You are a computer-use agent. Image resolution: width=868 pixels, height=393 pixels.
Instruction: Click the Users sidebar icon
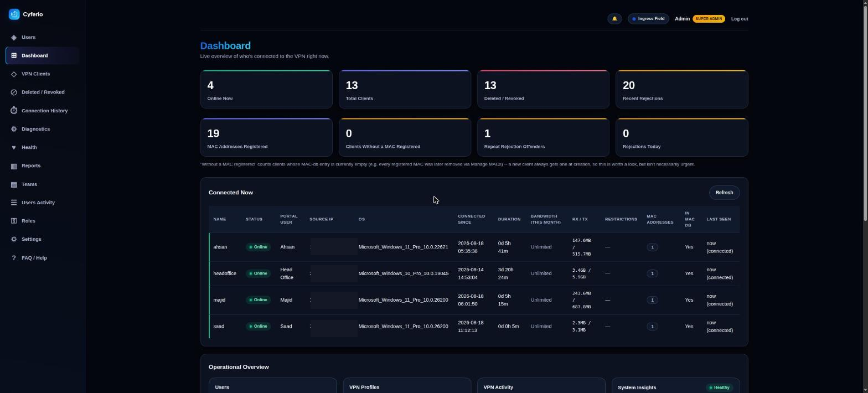coord(14,37)
